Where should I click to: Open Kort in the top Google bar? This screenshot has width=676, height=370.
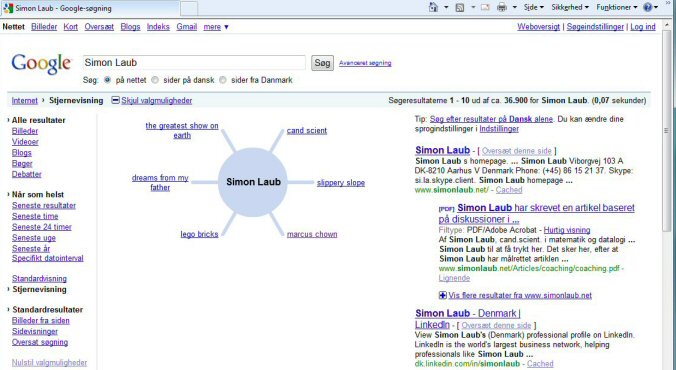(x=71, y=27)
